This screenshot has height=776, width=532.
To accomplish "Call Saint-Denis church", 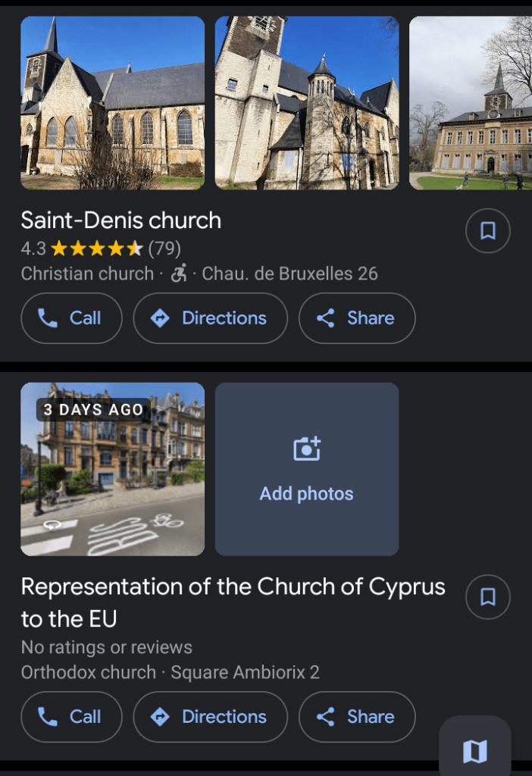I will (71, 318).
